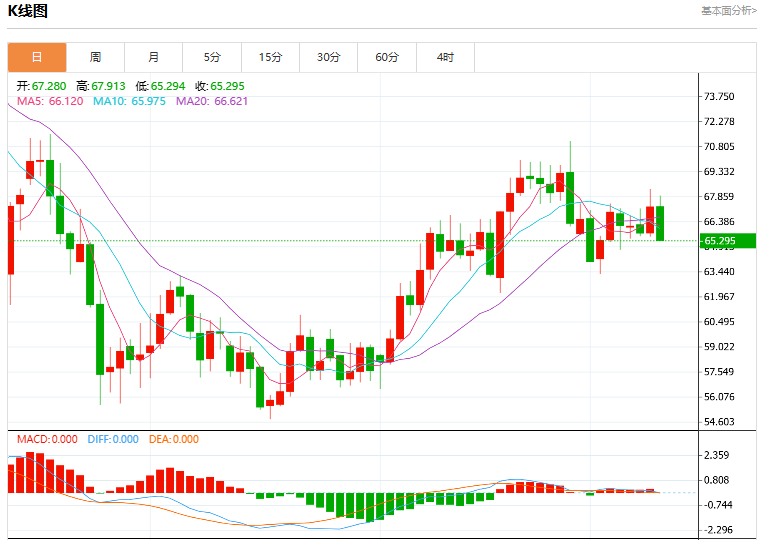This screenshot has width=765, height=540.
Task: Open the 30分 timeframe tab
Action: [x=328, y=57]
